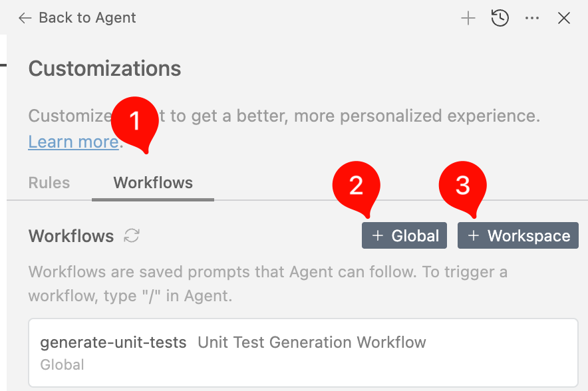Add a new Workspace workflow

click(517, 235)
